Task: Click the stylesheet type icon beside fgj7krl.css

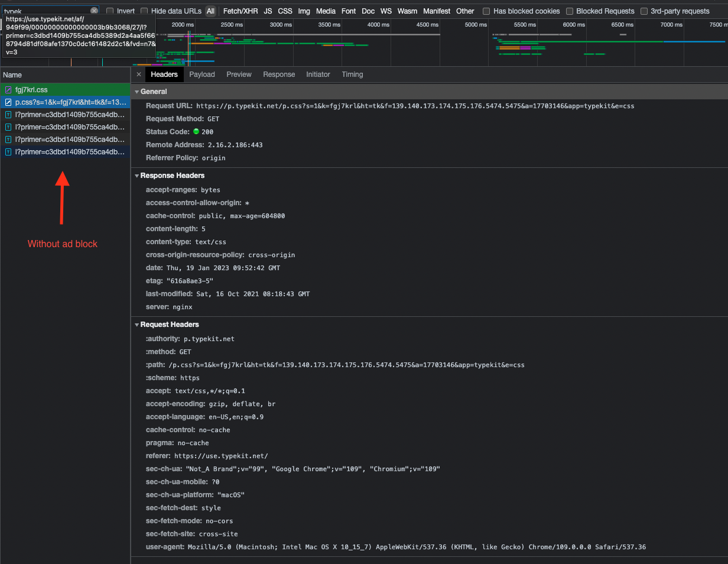Action: point(7,89)
